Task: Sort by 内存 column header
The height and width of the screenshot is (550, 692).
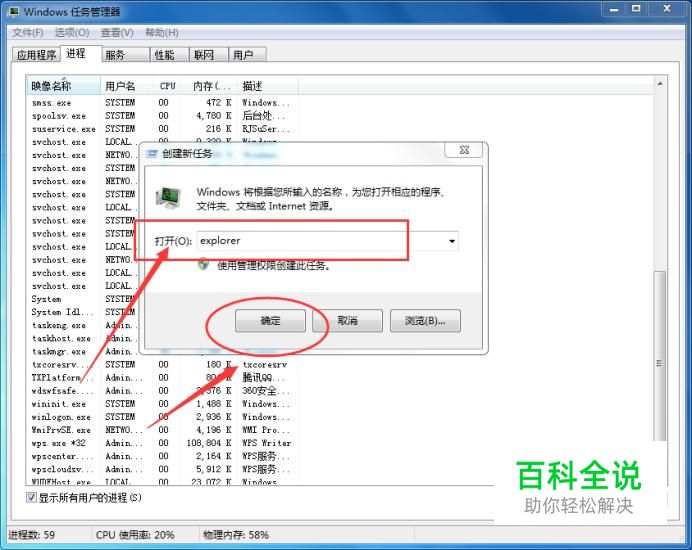Action: pyautogui.click(x=210, y=86)
